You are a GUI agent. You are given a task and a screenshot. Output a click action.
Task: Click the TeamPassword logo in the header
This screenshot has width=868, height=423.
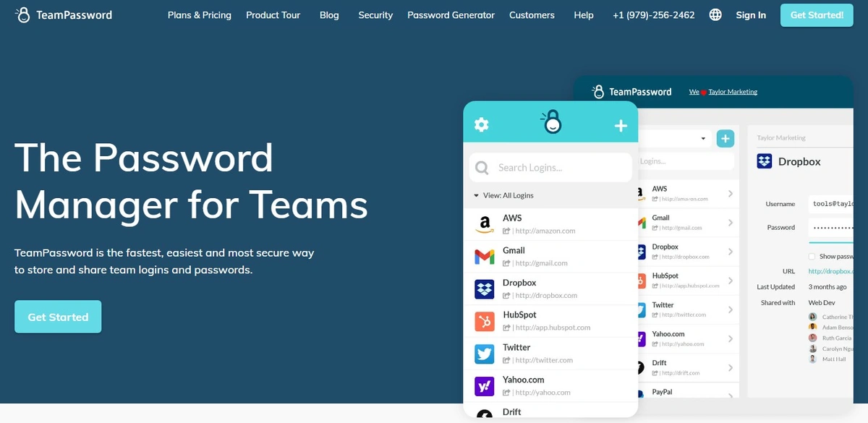click(64, 14)
